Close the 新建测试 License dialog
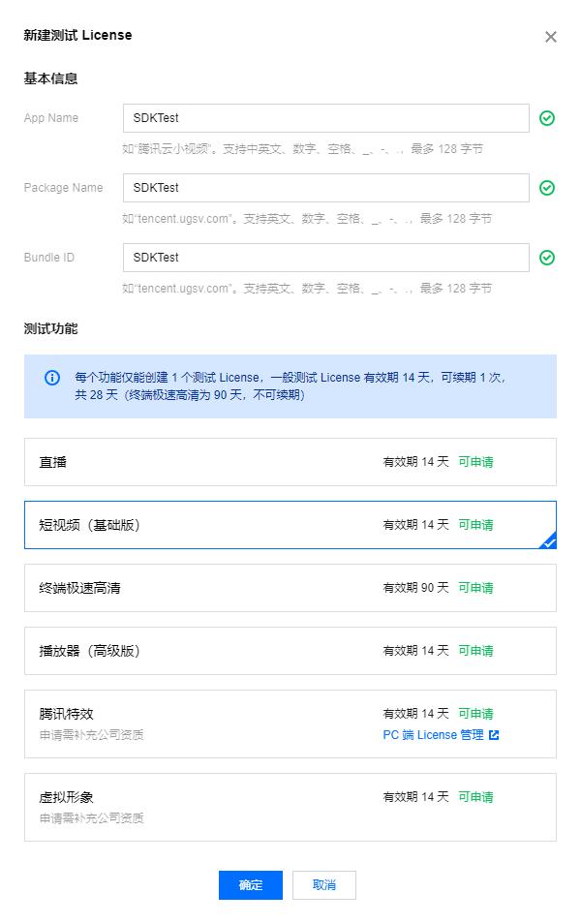Screen dimensions: 581x924 pyautogui.click(x=550, y=37)
